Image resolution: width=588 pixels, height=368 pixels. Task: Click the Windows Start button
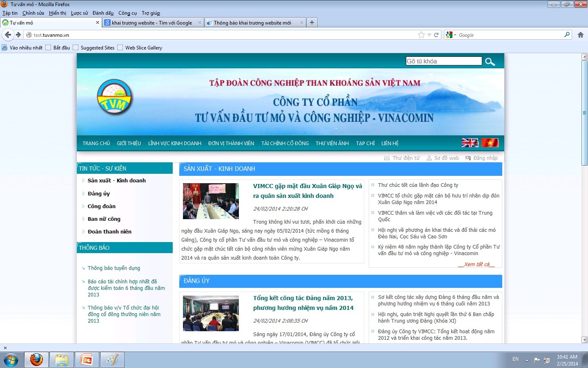pos(11,360)
